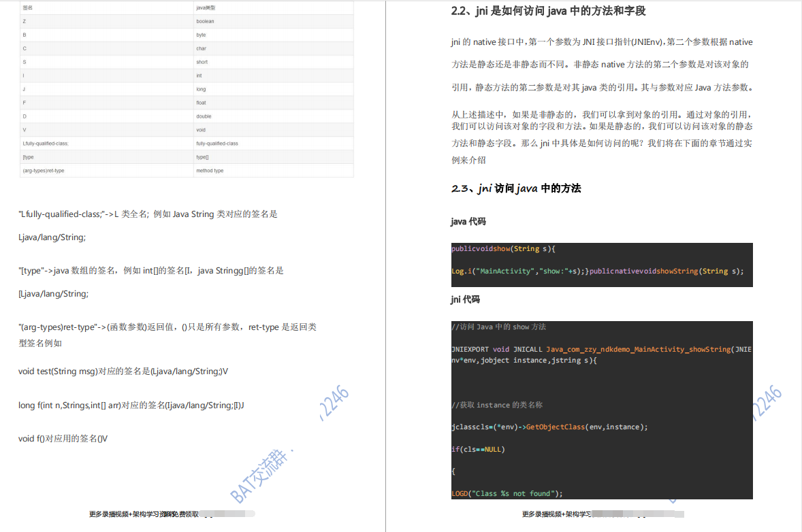Click comment '//访问 Java 中的 show 方法'
The image size is (802, 532).
498,327
